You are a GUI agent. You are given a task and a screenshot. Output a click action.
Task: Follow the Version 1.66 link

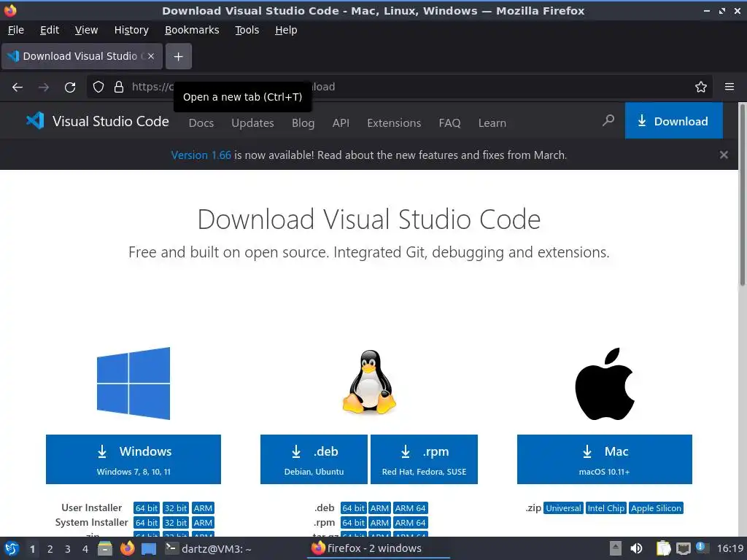pyautogui.click(x=201, y=155)
